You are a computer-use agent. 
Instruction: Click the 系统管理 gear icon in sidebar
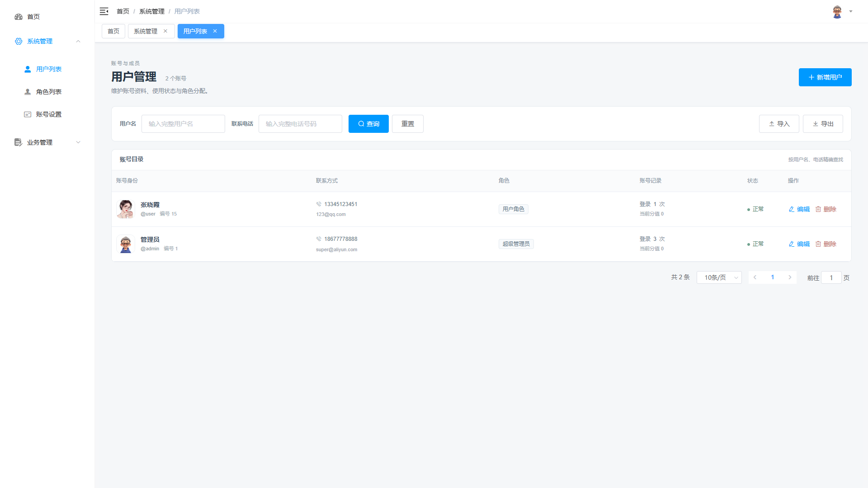[19, 41]
